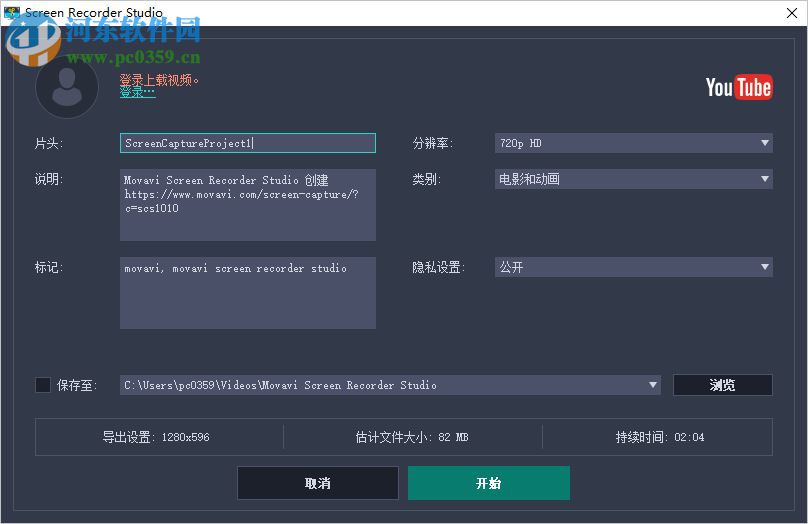Expand the save path folder dropdown
808x524 pixels.
coord(652,385)
